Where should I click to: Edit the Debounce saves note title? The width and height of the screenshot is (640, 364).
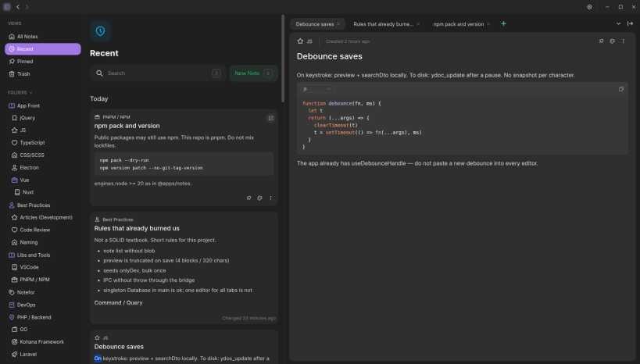pyautogui.click(x=330, y=56)
